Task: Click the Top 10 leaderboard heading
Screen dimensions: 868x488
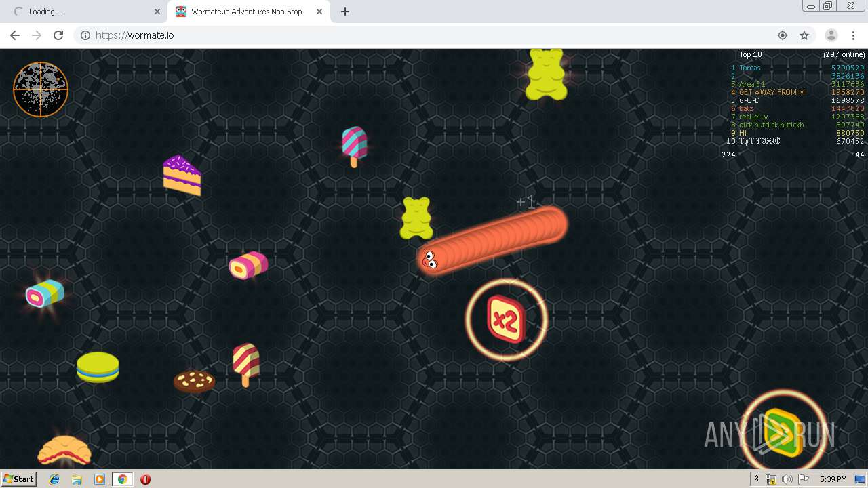Action: 750,54
